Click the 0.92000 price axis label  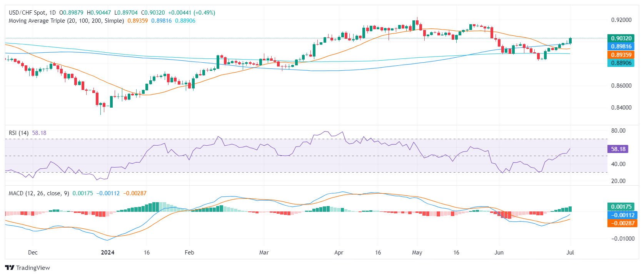tap(621, 20)
